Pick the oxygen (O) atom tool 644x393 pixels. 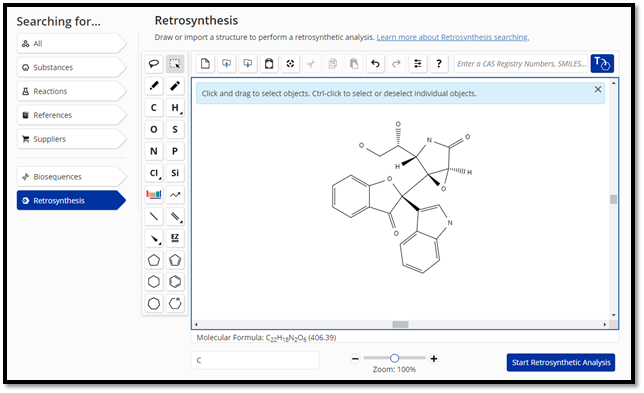154,129
